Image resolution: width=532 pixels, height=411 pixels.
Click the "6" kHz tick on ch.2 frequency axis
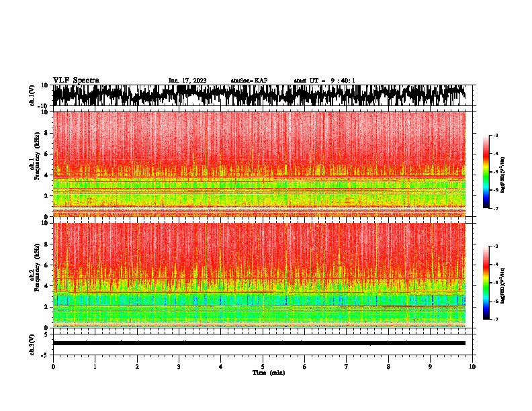(x=47, y=265)
